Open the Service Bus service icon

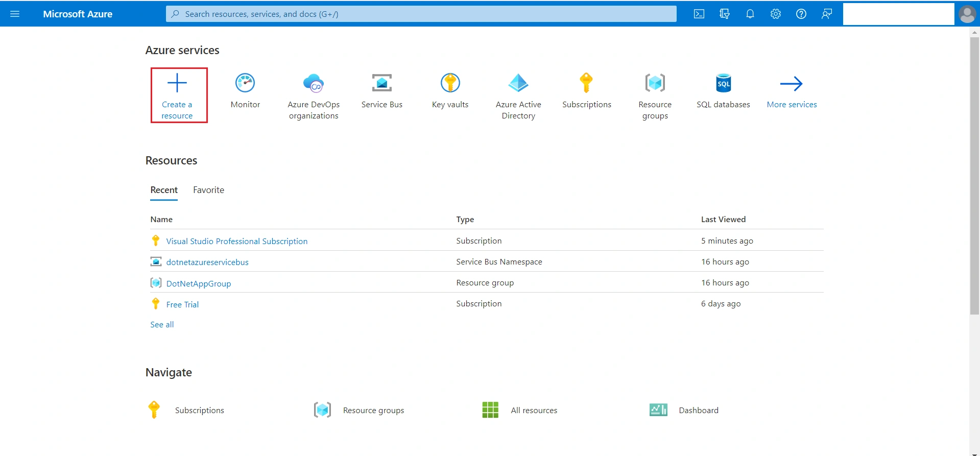tap(382, 83)
